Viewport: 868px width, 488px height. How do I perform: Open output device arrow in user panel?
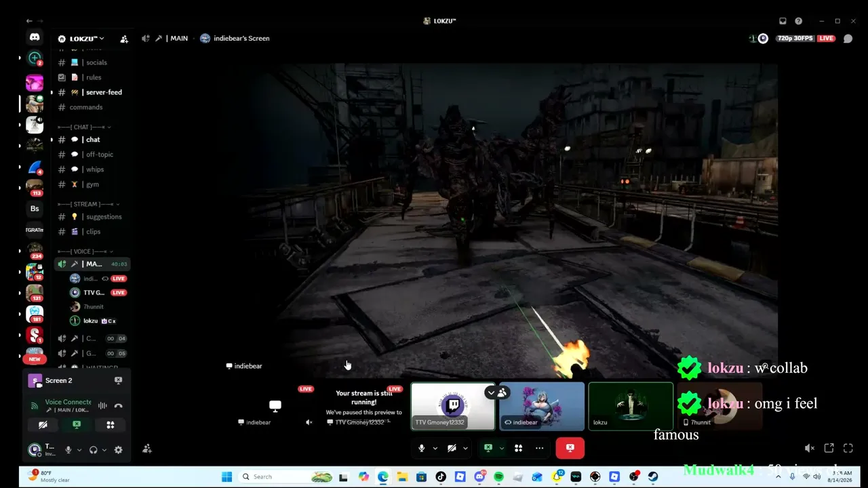pos(104,449)
